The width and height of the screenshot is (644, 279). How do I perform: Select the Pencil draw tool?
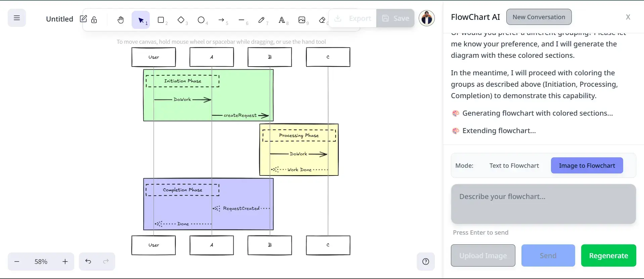click(x=262, y=20)
